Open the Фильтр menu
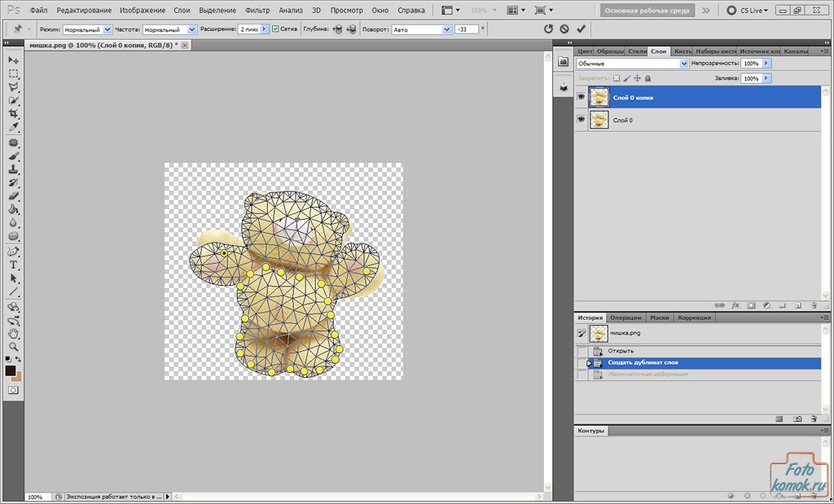834x504 pixels. [257, 11]
